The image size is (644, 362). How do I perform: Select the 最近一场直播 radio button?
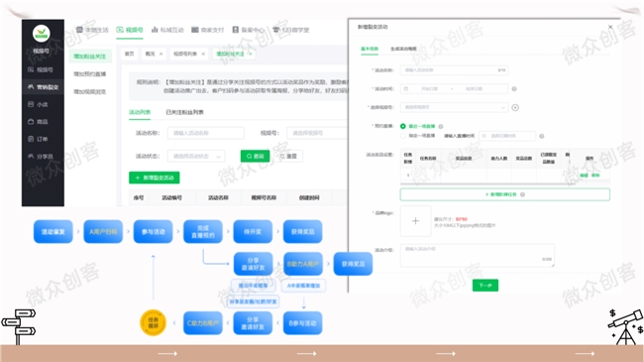coord(403,126)
